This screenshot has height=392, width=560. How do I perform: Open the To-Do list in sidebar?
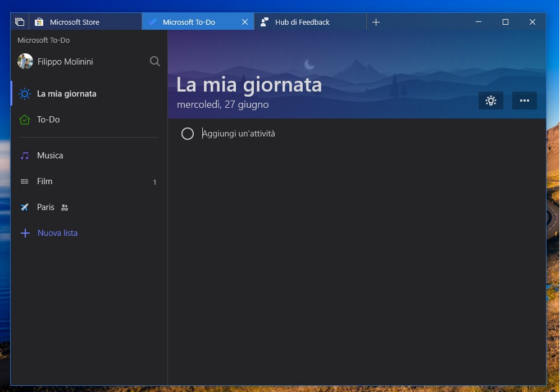[89, 119]
